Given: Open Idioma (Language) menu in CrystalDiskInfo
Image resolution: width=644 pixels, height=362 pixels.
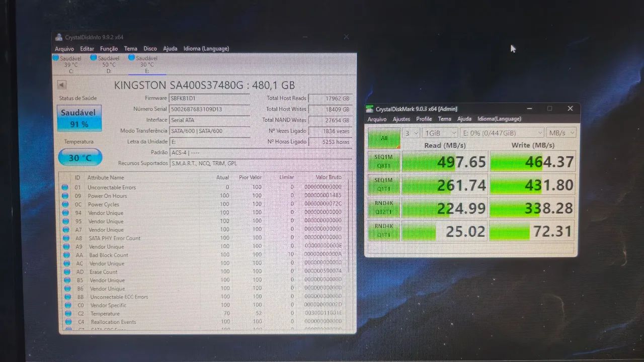Looking at the screenshot, I should (206, 49).
